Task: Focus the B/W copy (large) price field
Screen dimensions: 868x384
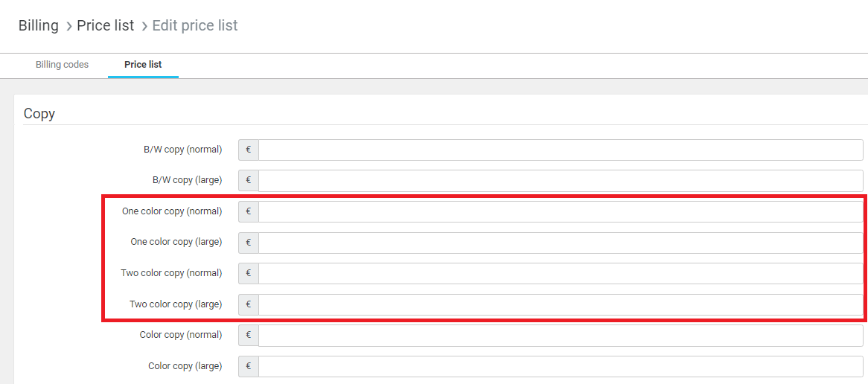Action: point(561,180)
